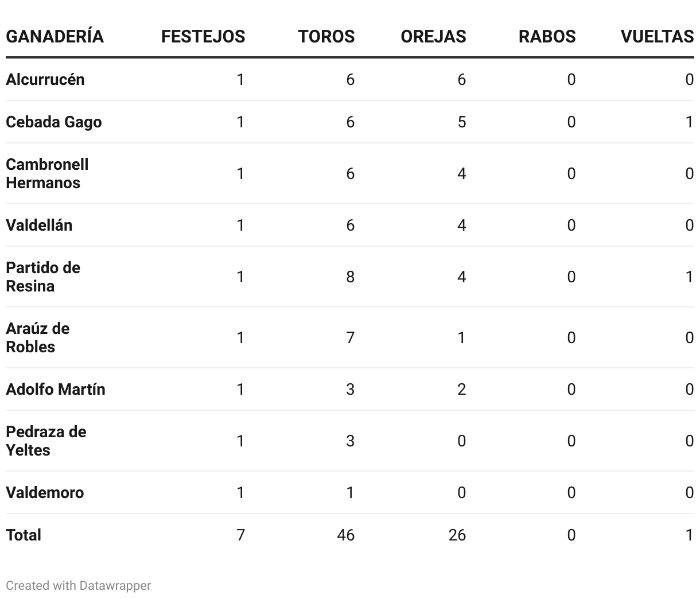Open the Created with Datawrapper link

(79, 586)
